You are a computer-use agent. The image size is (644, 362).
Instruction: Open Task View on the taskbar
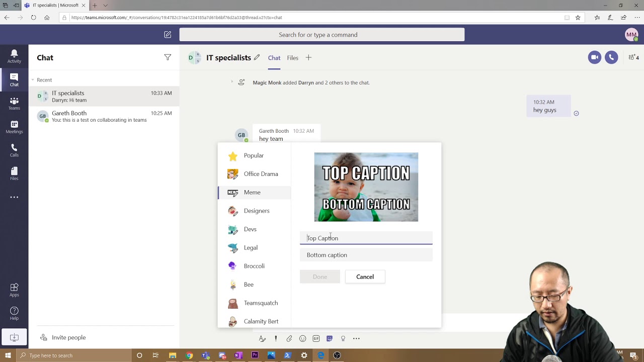155,355
